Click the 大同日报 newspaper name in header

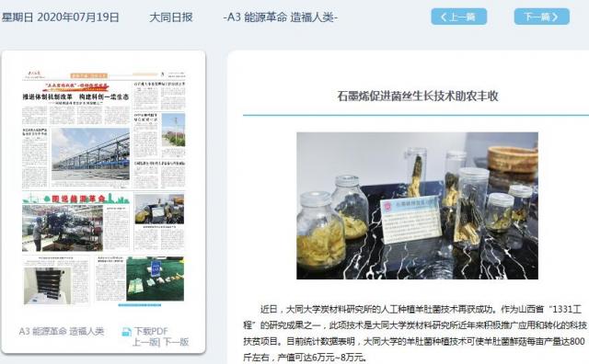[x=171, y=17]
